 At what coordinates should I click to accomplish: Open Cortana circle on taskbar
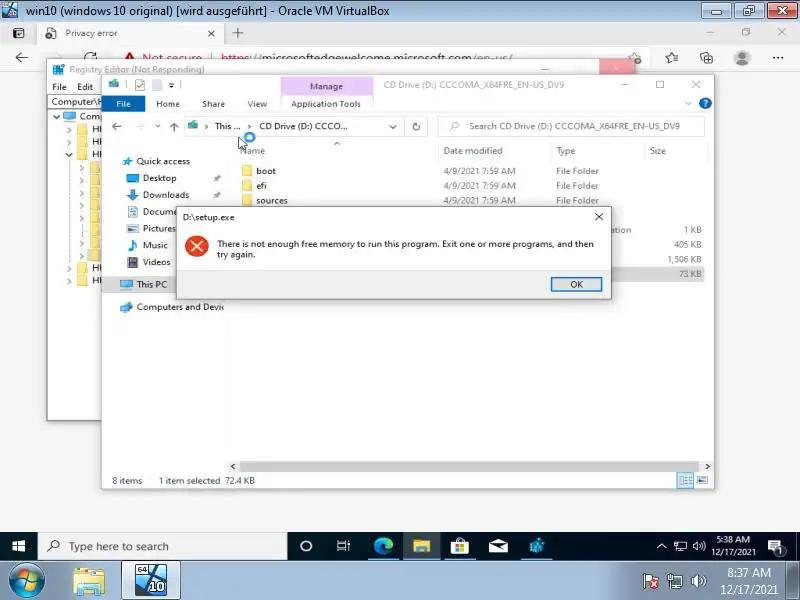click(x=306, y=546)
